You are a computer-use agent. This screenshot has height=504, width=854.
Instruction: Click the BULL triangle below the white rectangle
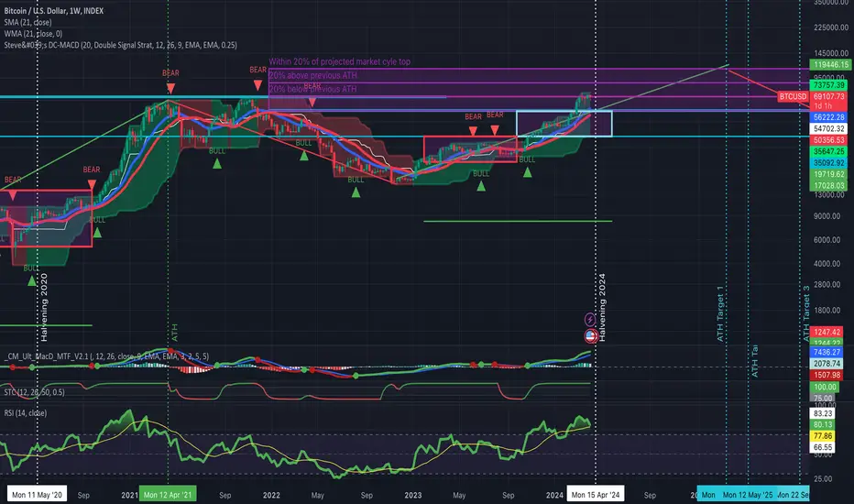coord(527,172)
